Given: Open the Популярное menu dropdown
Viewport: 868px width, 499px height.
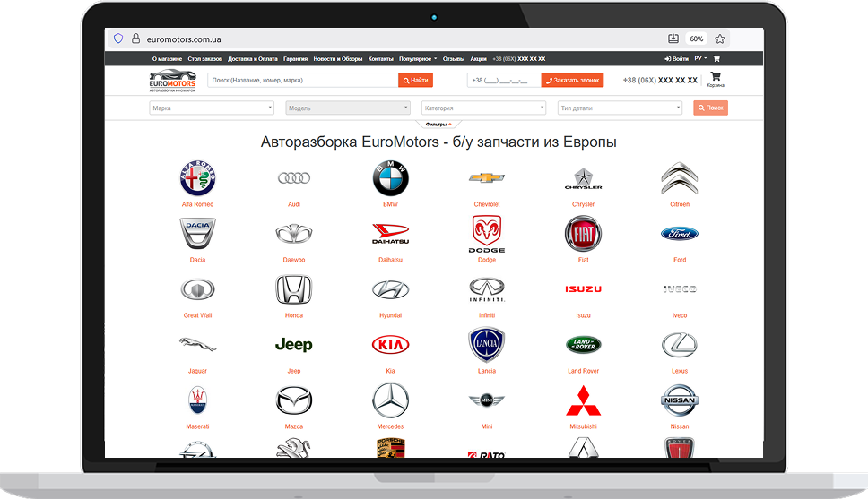Looking at the screenshot, I should 418,58.
